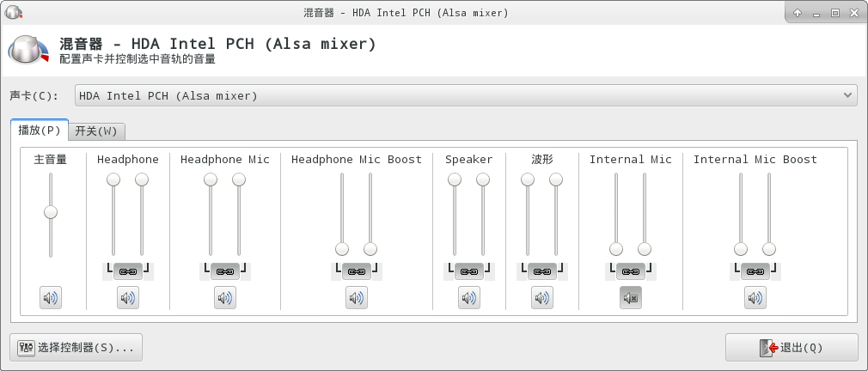Click the 配置声卡并控制选中音轨的音量 subtitle
This screenshot has height=371, width=868.
point(138,58)
